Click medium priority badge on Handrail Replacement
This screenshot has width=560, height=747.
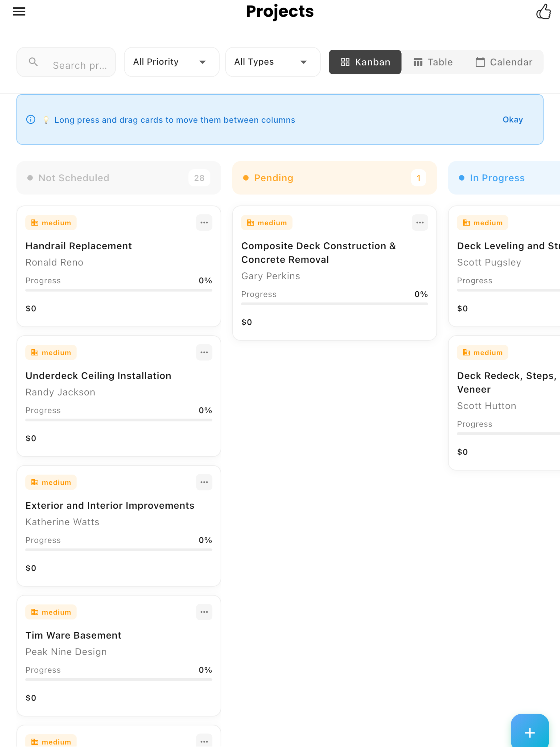(x=51, y=223)
